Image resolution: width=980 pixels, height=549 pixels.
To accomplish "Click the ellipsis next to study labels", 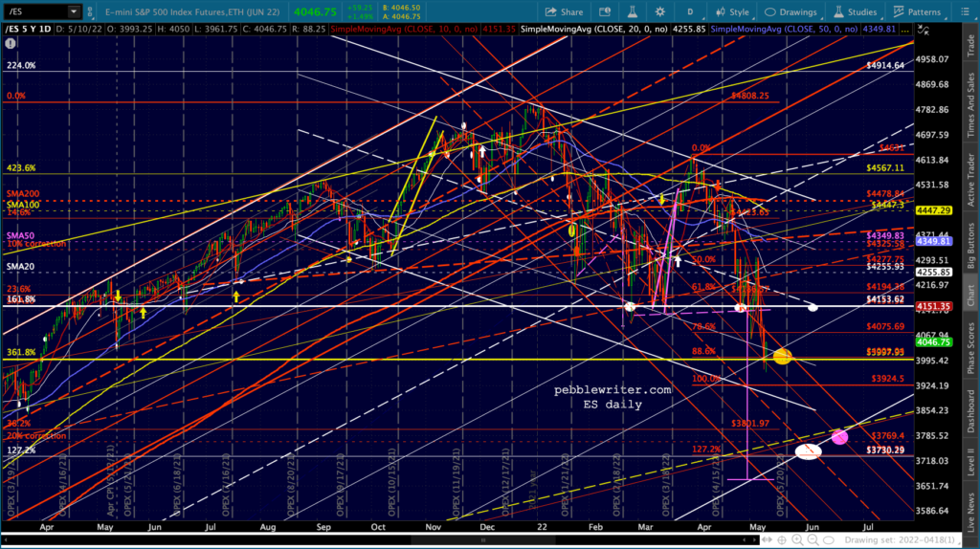I will coord(904,30).
